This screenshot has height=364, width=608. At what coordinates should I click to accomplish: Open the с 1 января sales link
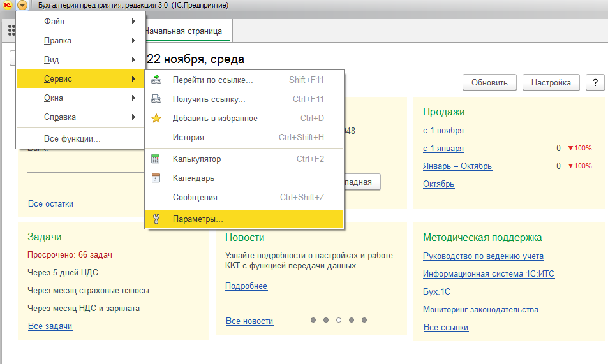click(x=443, y=149)
